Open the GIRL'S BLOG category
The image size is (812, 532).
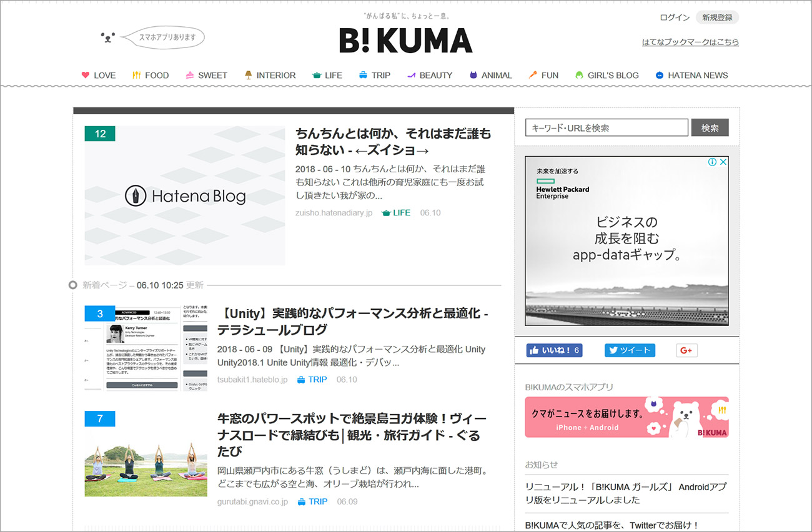[x=613, y=75]
